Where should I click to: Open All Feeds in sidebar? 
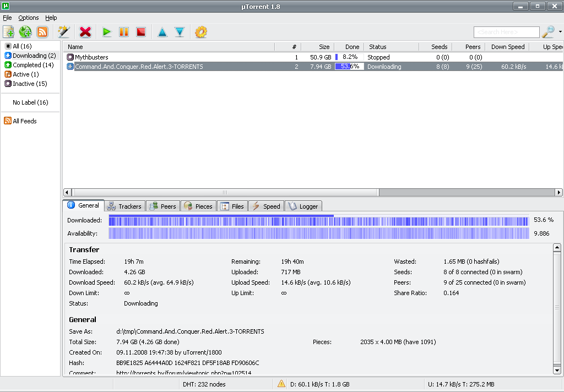point(20,121)
